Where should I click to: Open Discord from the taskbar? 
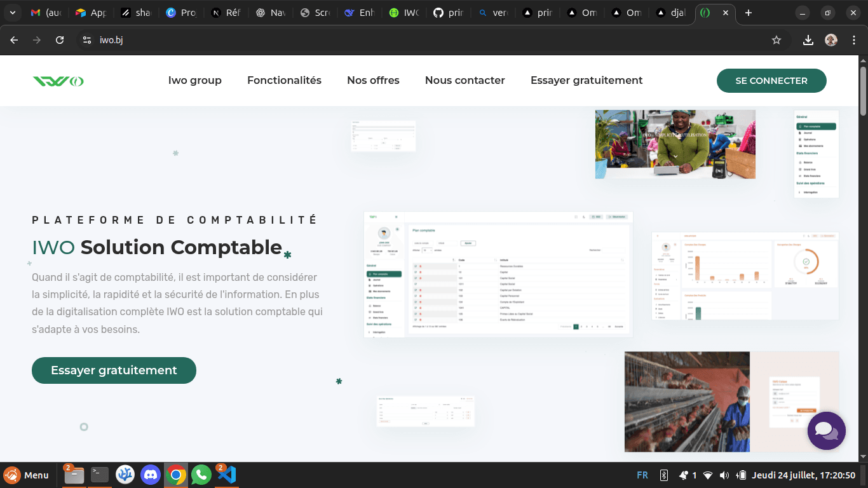pyautogui.click(x=151, y=475)
